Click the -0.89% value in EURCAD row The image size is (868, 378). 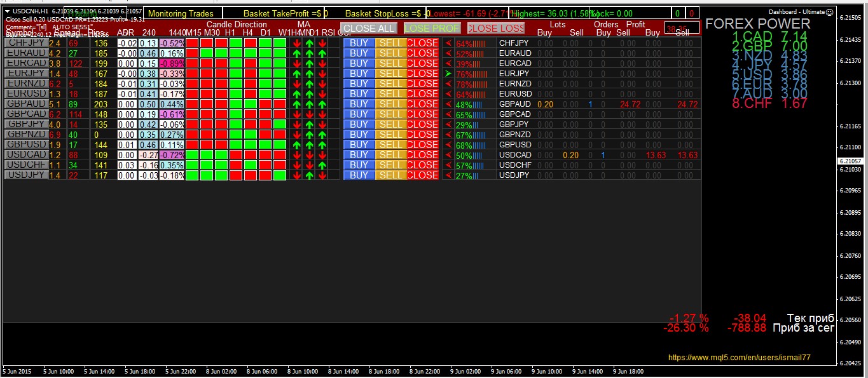pos(172,64)
